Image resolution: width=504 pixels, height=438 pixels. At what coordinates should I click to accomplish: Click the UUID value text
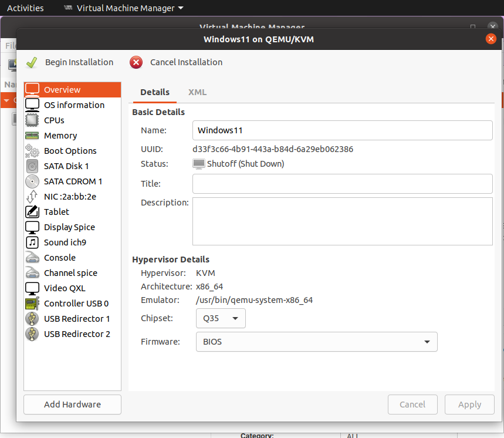pyautogui.click(x=273, y=149)
